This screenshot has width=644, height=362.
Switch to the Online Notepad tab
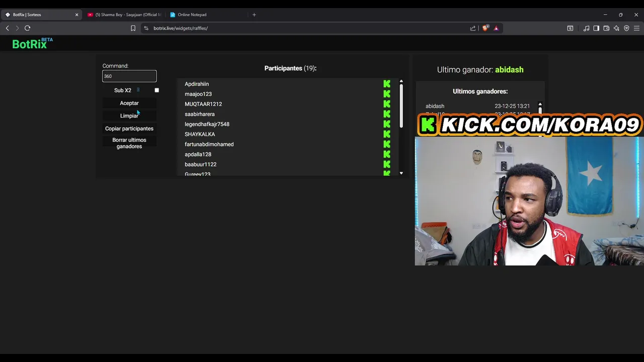[x=206, y=15]
